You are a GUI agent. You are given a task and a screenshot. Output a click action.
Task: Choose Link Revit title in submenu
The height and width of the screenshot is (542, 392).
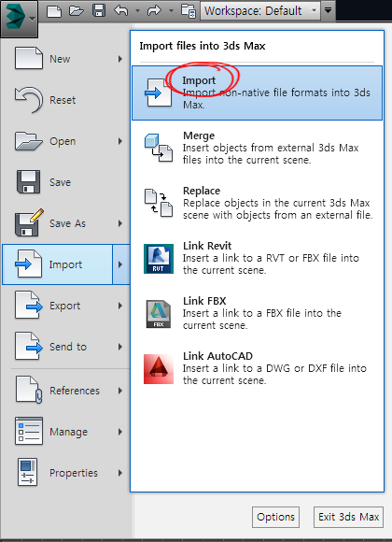[x=207, y=246]
